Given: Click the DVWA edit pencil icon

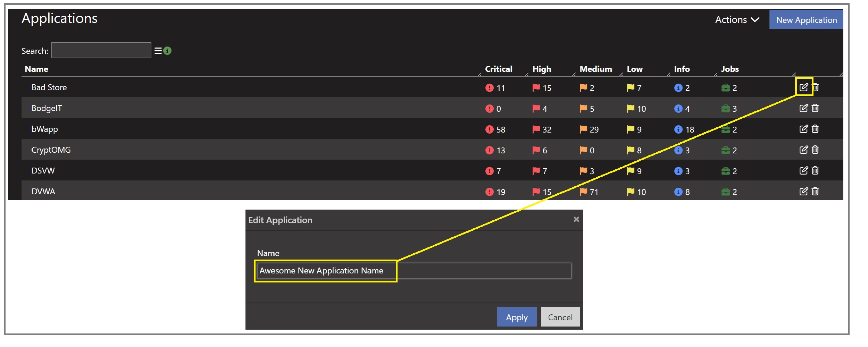Looking at the screenshot, I should coord(803,192).
